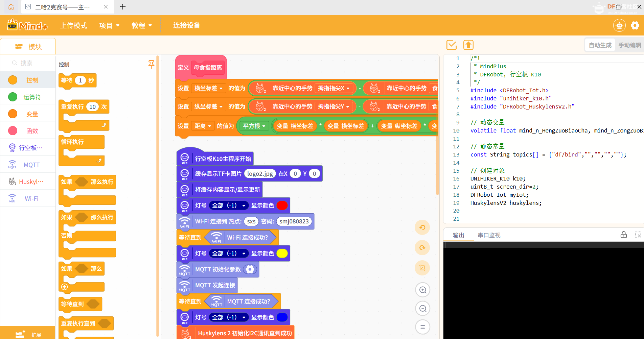Open the 项目 dropdown menu
The height and width of the screenshot is (339, 644).
pyautogui.click(x=109, y=25)
